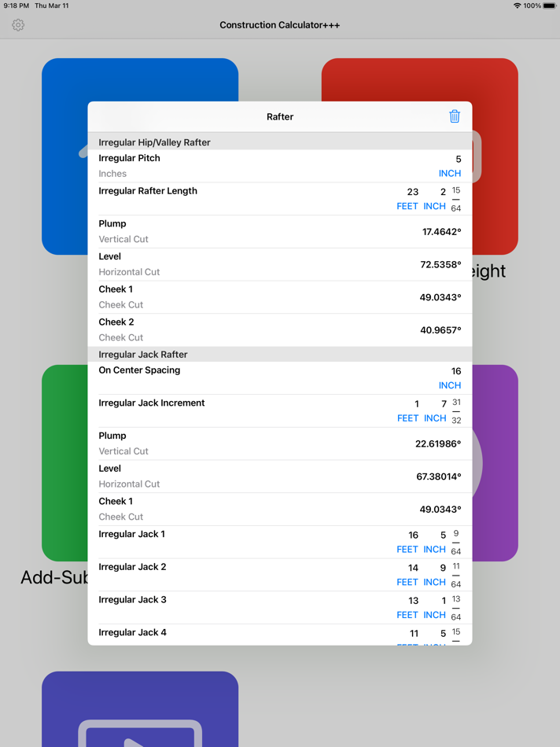Select the Irregular Jack 2 label
Viewport: 560px width, 747px height.
tap(132, 567)
